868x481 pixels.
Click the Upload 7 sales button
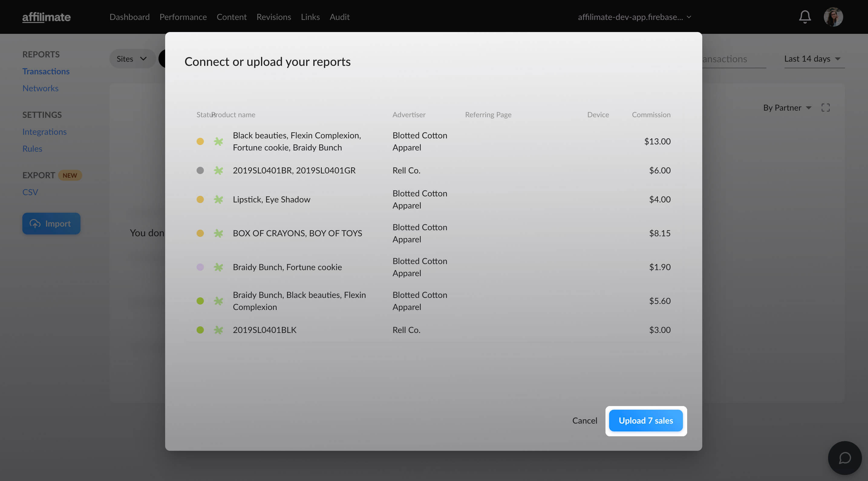point(646,421)
